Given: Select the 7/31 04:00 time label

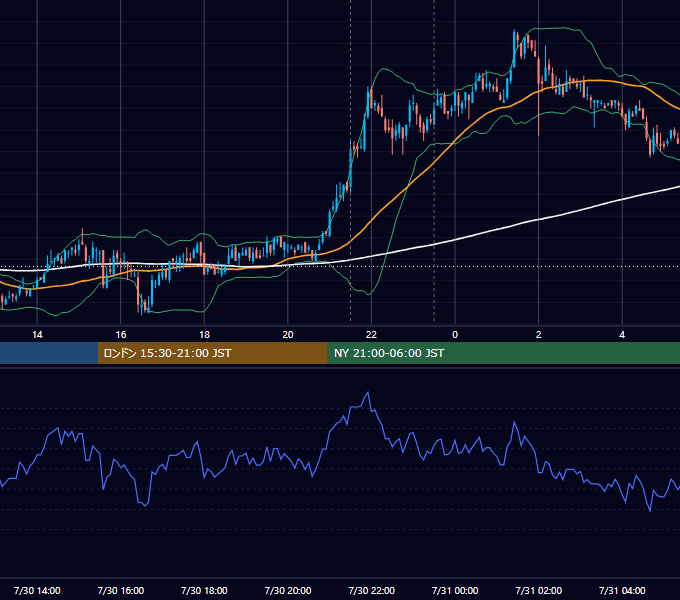Looking at the screenshot, I should click(622, 590).
